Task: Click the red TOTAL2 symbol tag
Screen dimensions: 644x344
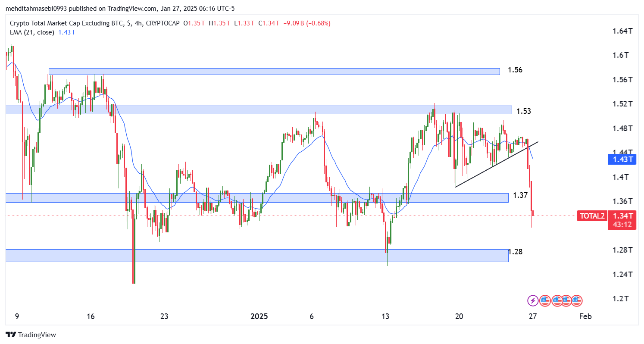Action: coord(592,216)
